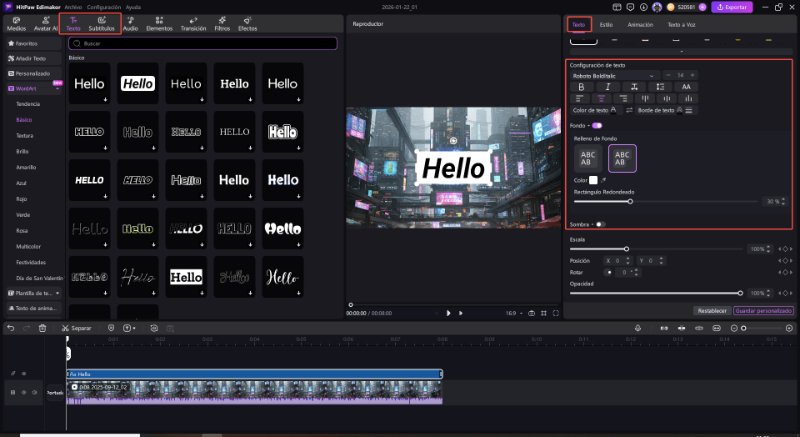Enable the Sombra toggle
The image size is (800, 437).
[599, 224]
